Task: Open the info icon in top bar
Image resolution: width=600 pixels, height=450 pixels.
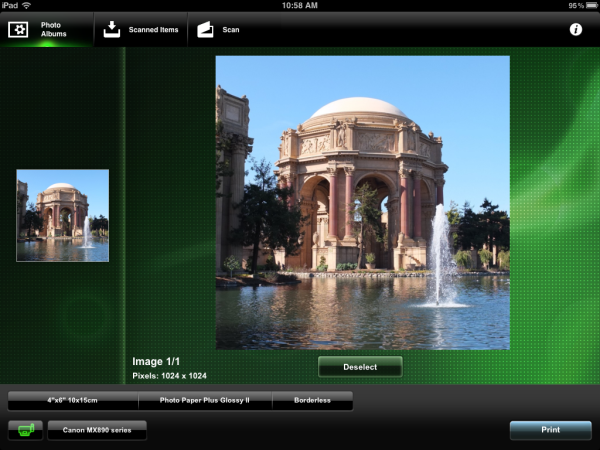Action: [x=576, y=30]
